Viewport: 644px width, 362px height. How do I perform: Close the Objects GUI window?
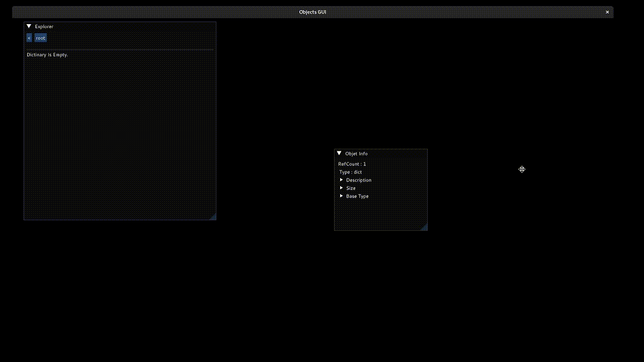point(607,12)
